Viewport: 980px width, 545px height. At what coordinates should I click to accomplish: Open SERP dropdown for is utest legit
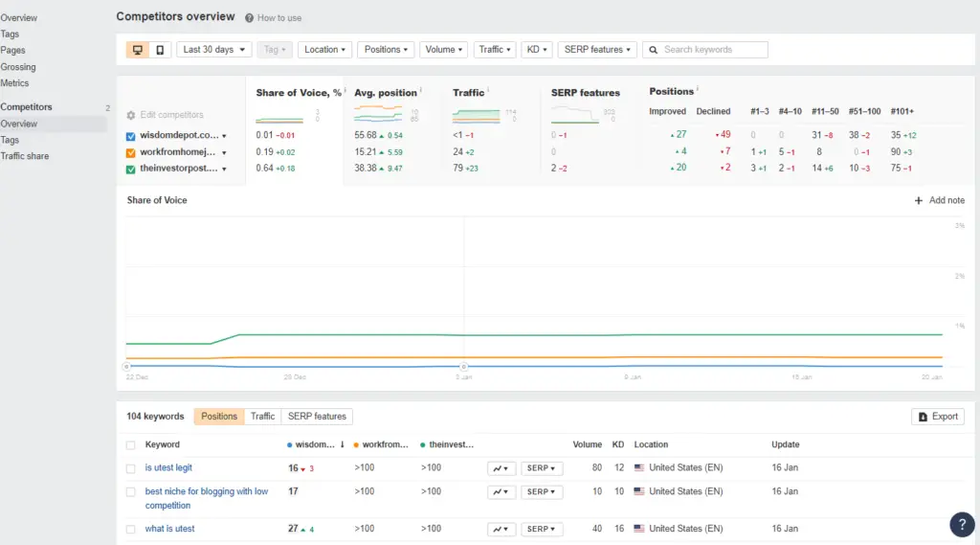pyautogui.click(x=542, y=468)
